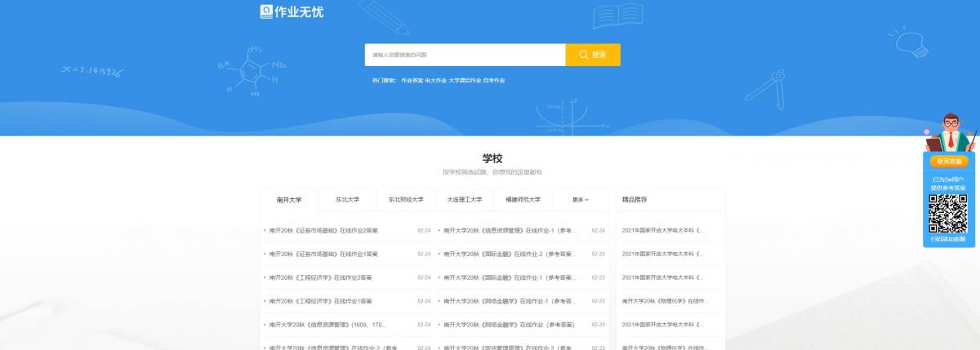Click the 作业无忧 site logo

[292, 11]
